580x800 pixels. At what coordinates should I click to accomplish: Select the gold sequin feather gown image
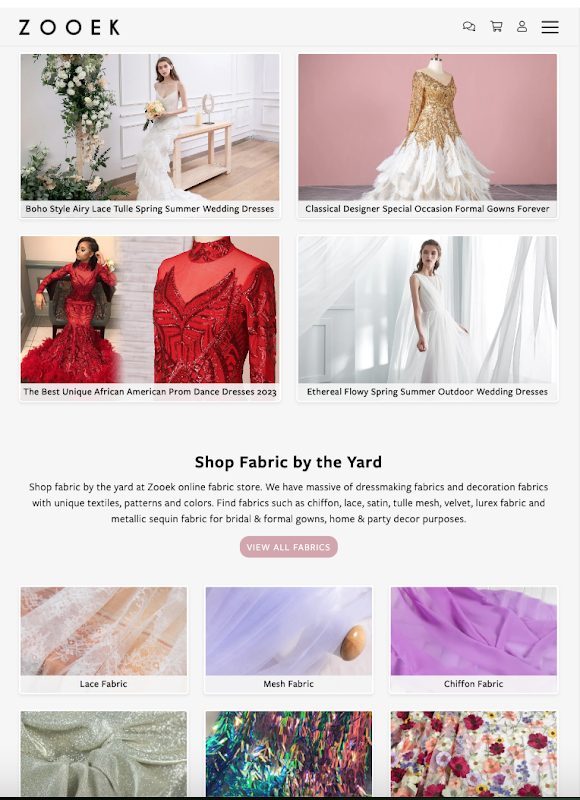(x=427, y=127)
